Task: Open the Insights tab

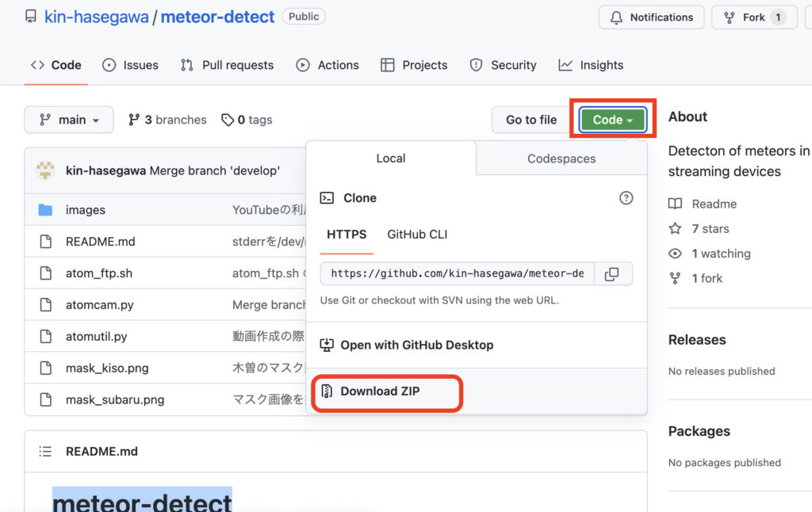Action: pos(591,65)
